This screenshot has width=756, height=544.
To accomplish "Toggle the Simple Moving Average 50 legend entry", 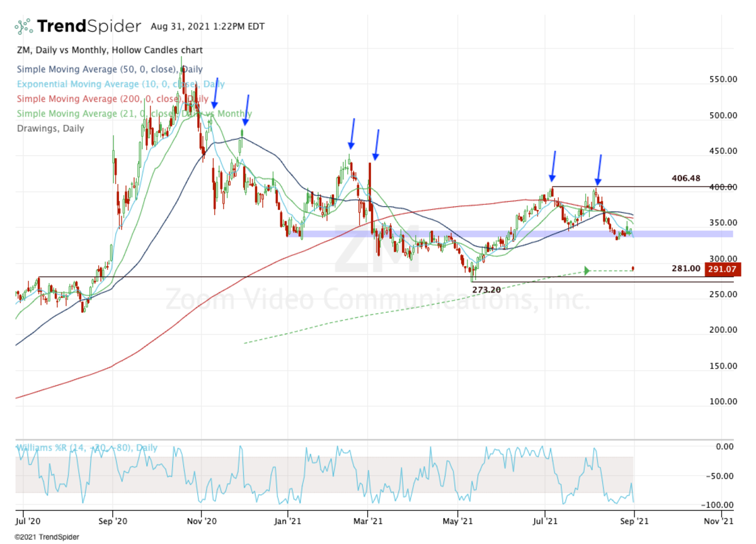I will click(x=104, y=69).
